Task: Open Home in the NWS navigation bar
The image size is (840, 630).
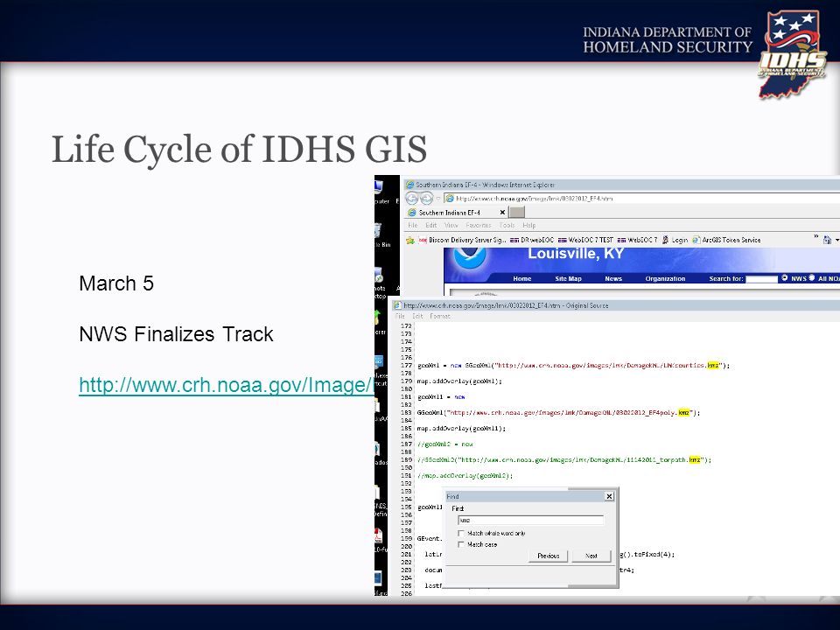Action: point(521,278)
